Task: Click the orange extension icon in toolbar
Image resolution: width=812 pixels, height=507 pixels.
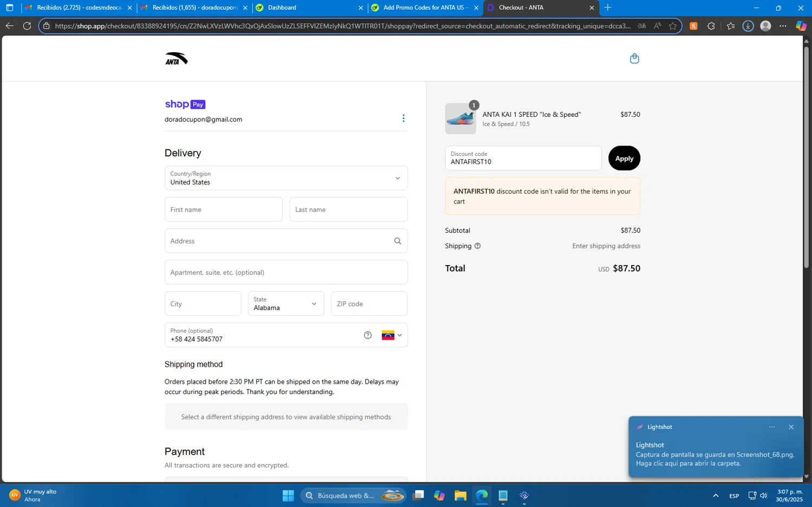Action: [x=693, y=26]
